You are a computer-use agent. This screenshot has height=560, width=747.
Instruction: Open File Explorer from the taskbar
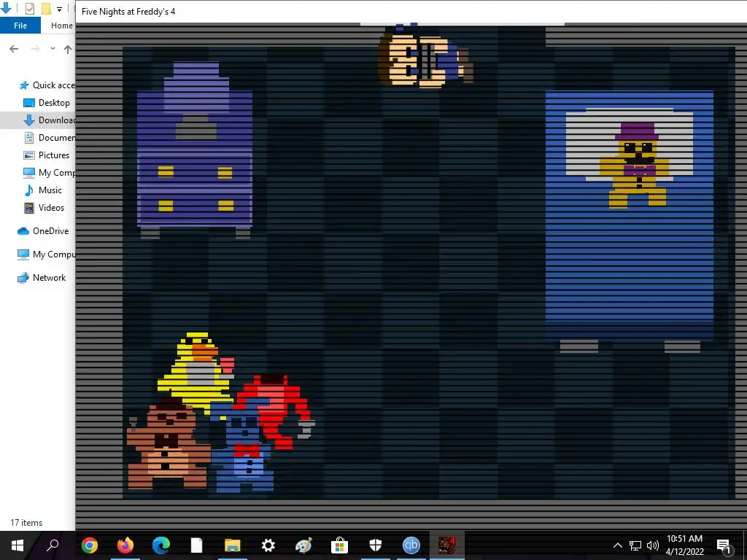pyautogui.click(x=233, y=545)
